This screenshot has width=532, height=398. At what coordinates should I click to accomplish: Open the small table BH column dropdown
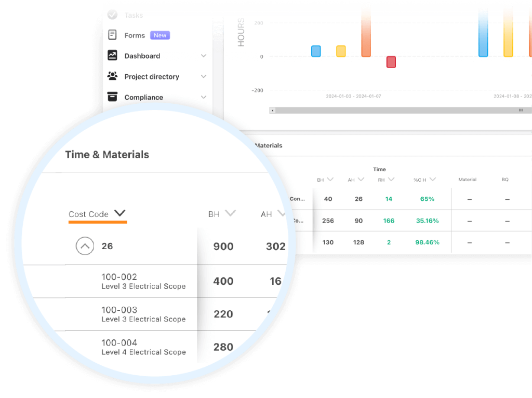click(330, 180)
